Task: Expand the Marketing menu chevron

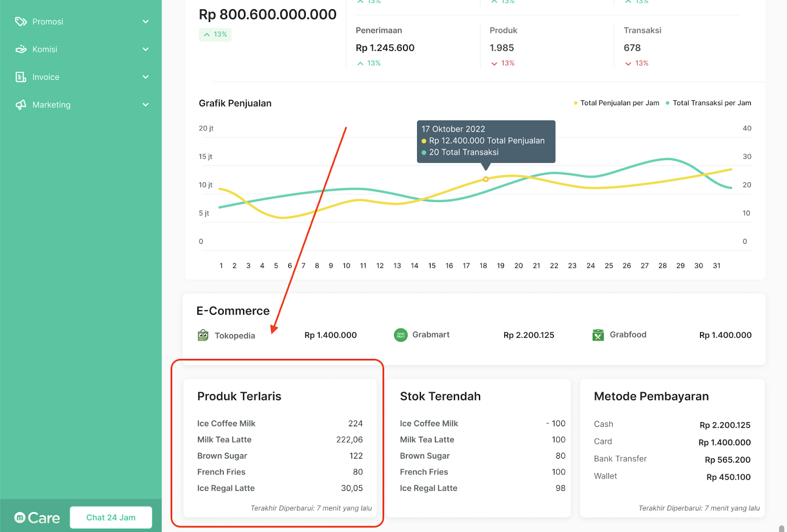Action: pyautogui.click(x=146, y=105)
